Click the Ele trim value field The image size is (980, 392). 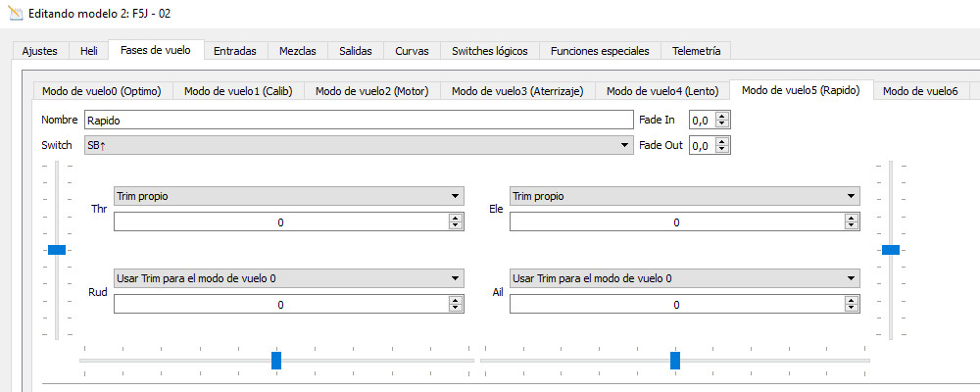click(x=674, y=222)
